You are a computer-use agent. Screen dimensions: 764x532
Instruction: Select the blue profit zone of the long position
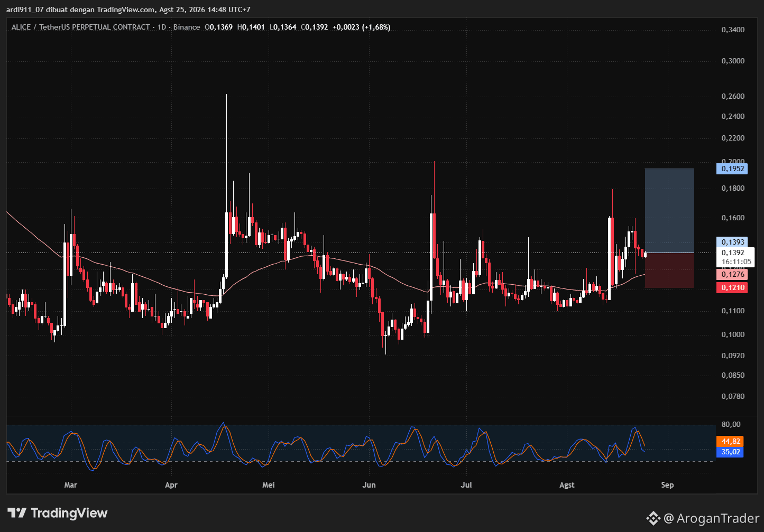coord(669,211)
